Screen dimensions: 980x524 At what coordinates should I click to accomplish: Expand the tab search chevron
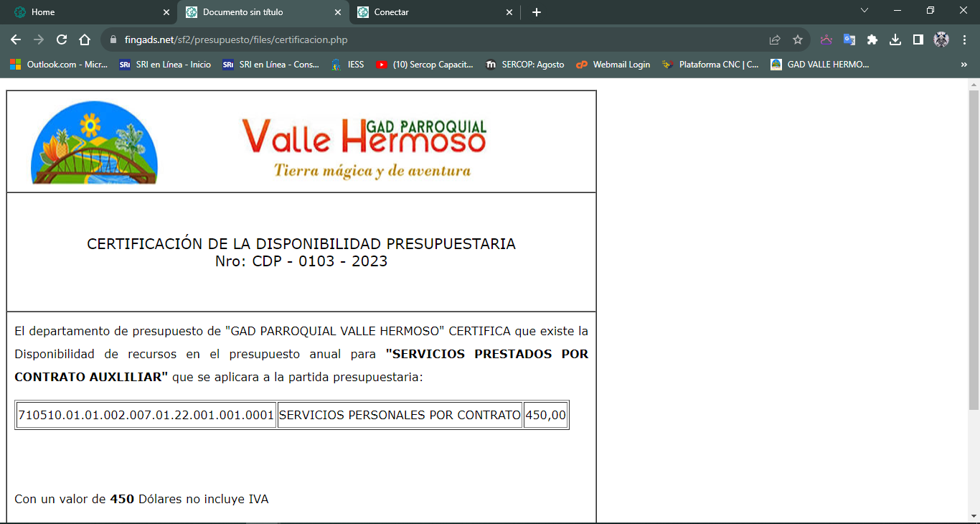[x=864, y=11]
